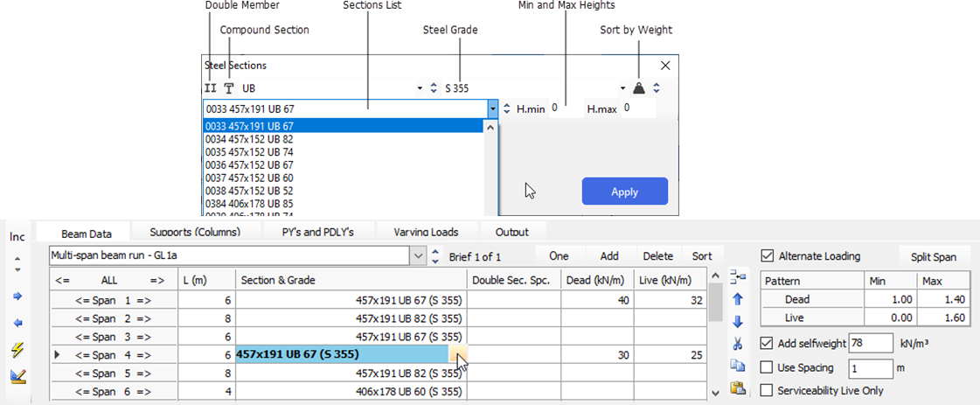Screen dimensions: 980x405
Task: Click the One button
Action: pyautogui.click(x=559, y=255)
